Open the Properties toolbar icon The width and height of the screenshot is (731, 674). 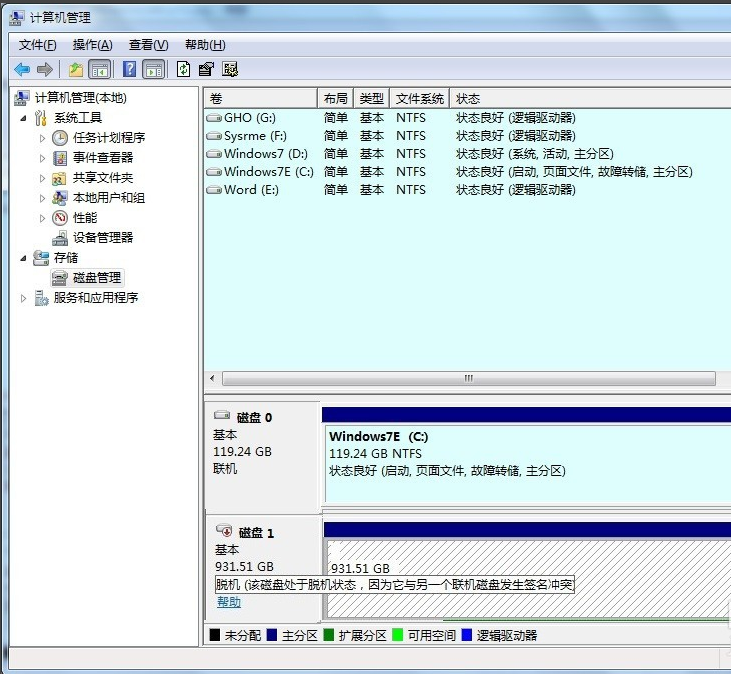(x=206, y=69)
